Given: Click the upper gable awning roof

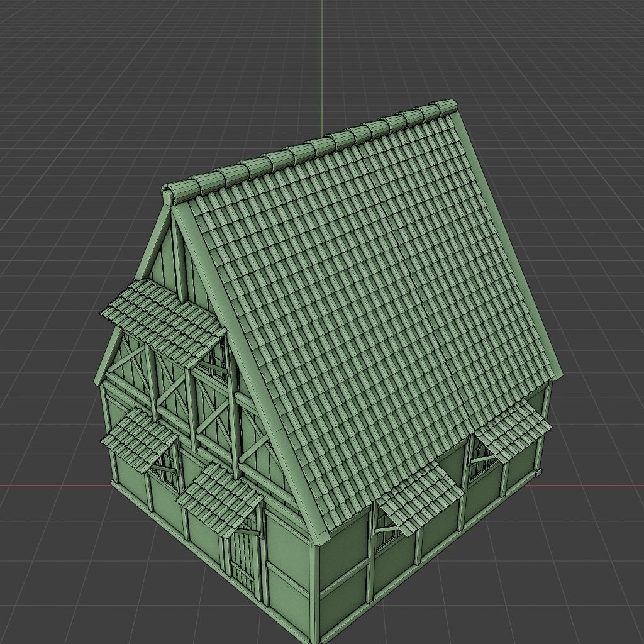Looking at the screenshot, I should (x=163, y=323).
